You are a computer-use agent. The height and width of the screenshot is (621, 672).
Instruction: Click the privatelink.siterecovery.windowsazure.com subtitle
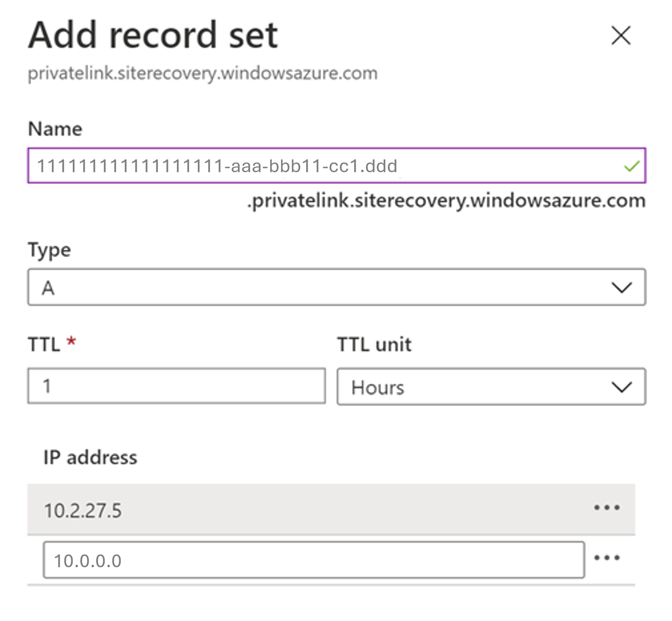202,74
